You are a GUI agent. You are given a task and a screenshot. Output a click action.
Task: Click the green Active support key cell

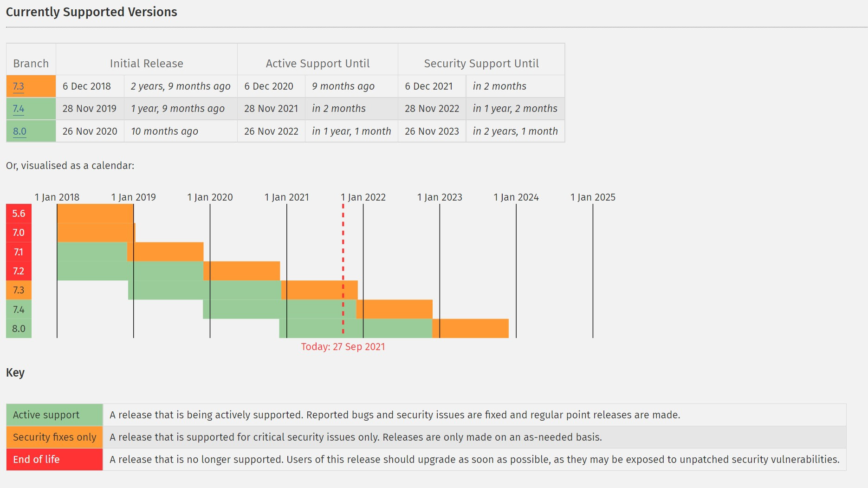54,415
